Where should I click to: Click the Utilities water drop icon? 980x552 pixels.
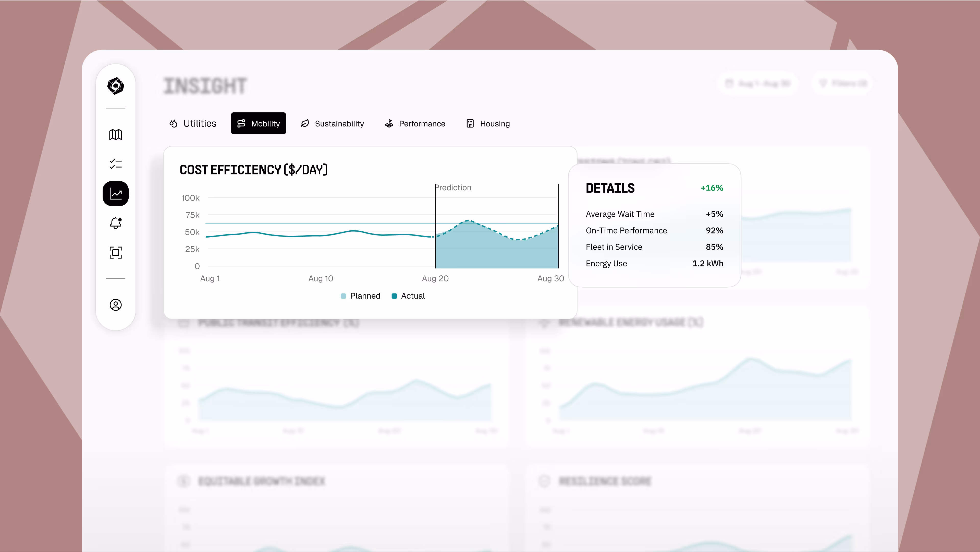point(174,123)
